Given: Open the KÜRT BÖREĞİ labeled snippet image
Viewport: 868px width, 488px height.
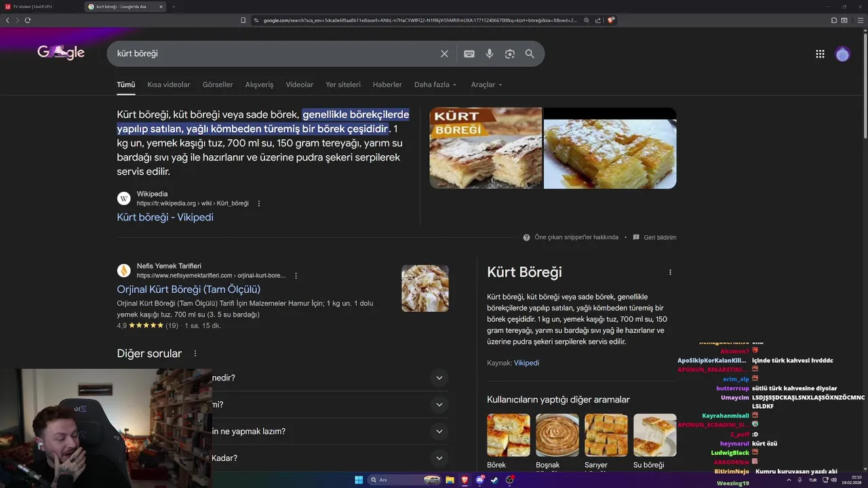Looking at the screenshot, I should [486, 148].
